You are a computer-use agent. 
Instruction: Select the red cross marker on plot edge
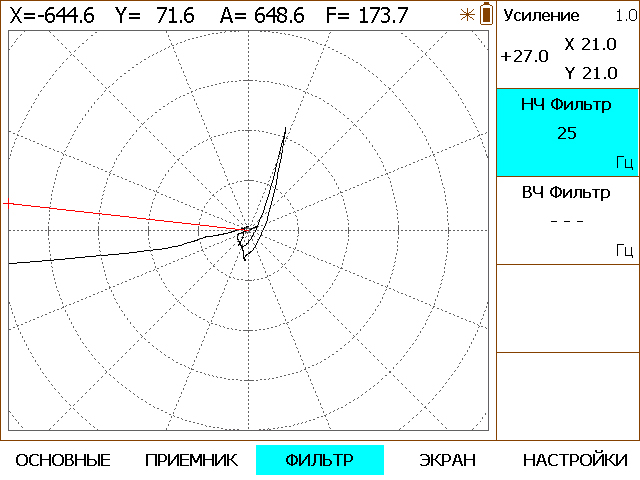[8, 203]
